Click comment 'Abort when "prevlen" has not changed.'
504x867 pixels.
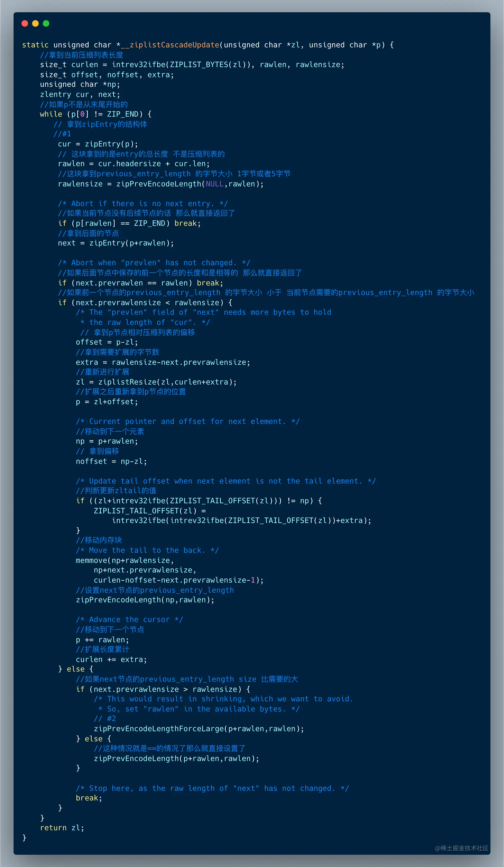[154, 263]
